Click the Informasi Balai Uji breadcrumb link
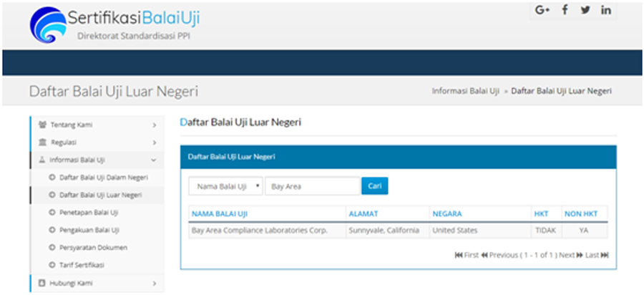Viewport: 644px width, 295px height. point(465,92)
